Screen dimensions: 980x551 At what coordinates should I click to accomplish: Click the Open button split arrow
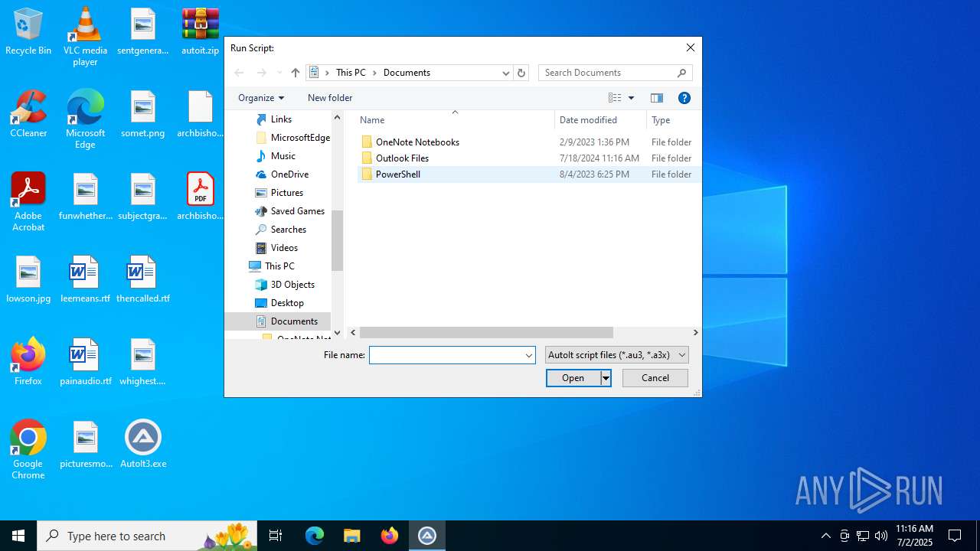point(606,378)
